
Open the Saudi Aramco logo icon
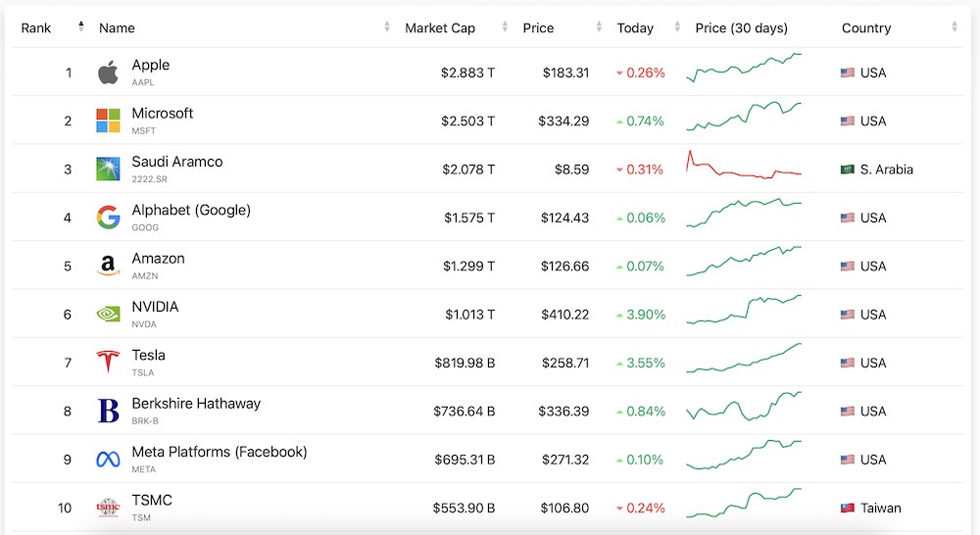tap(108, 169)
